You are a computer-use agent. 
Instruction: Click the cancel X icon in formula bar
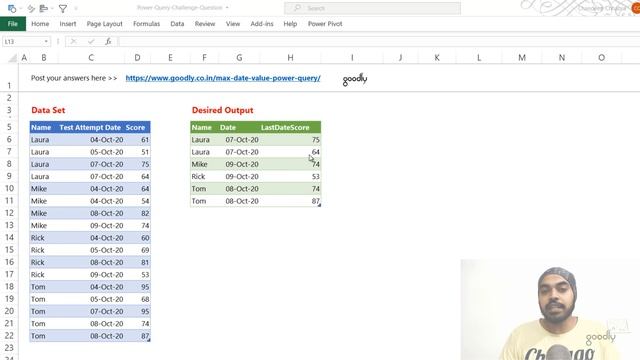click(73, 41)
